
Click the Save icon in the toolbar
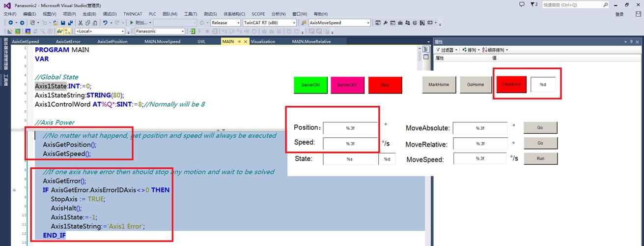(x=63, y=23)
